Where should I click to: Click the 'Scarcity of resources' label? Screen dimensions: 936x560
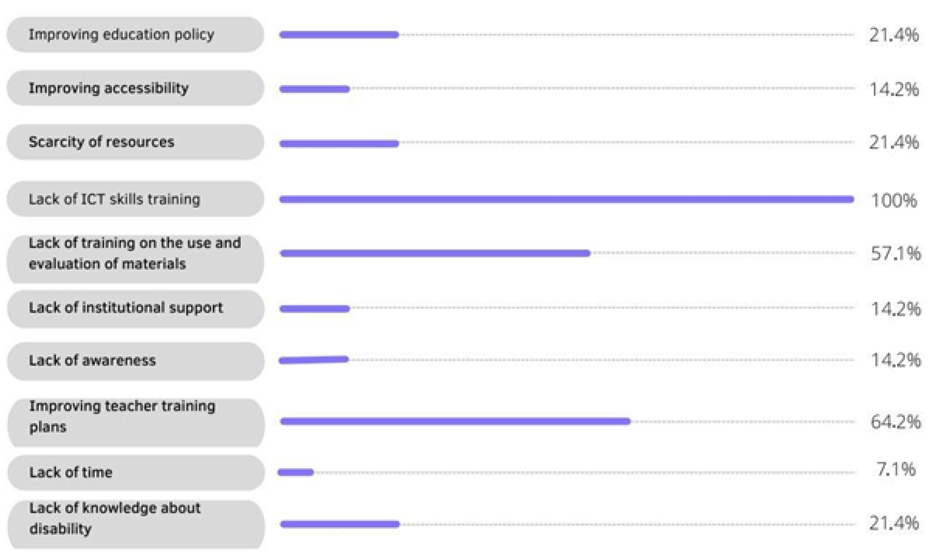pos(101,142)
